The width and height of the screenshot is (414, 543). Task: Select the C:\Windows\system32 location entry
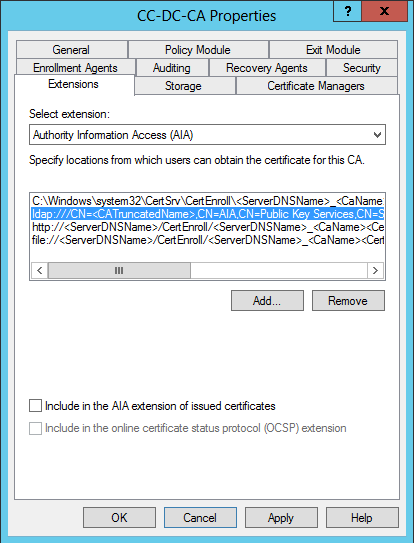pyautogui.click(x=208, y=201)
